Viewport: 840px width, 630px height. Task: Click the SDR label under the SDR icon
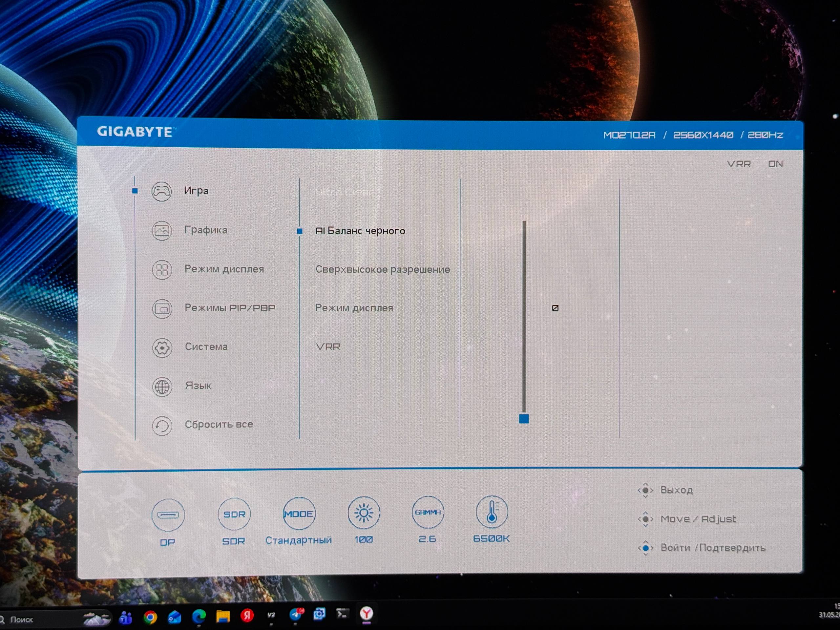point(234,541)
